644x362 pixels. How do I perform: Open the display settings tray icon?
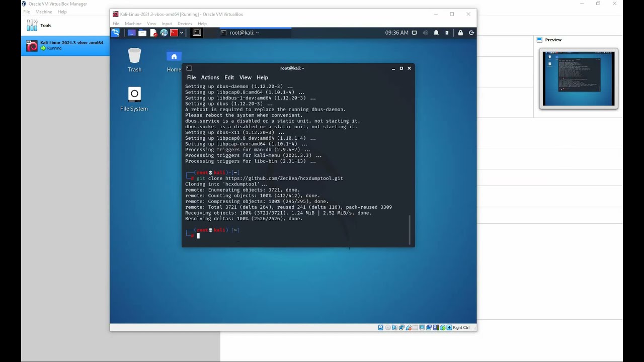tap(415, 33)
